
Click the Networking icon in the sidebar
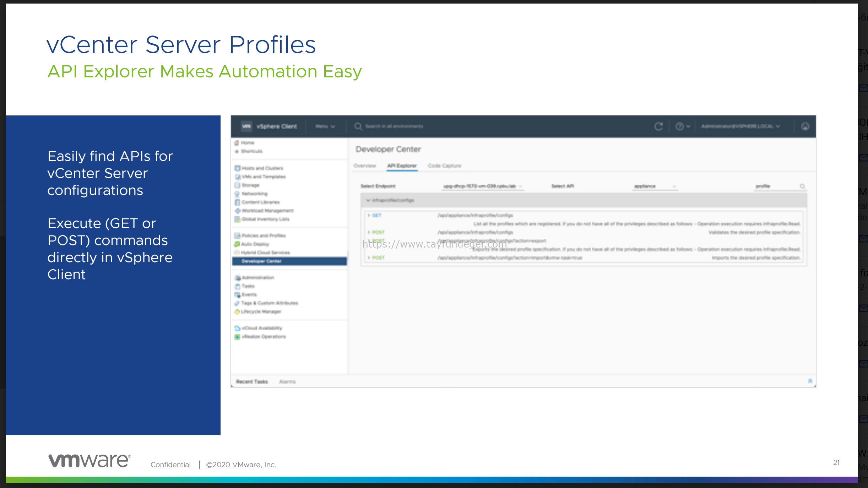pyautogui.click(x=237, y=194)
